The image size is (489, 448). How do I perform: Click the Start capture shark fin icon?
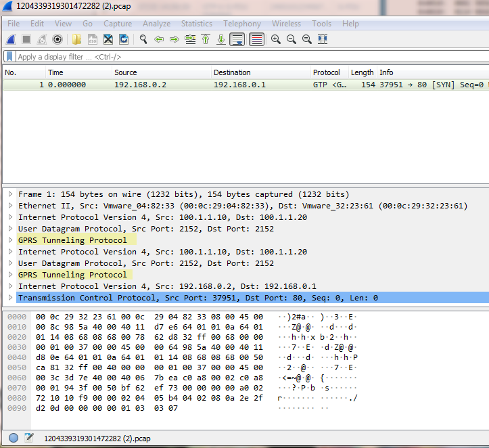point(11,40)
